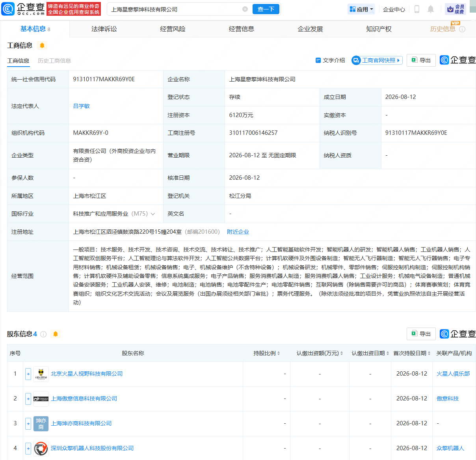Click the info icon beside 股东信息 4
Viewport: 476px width, 460px height.
pos(43,334)
